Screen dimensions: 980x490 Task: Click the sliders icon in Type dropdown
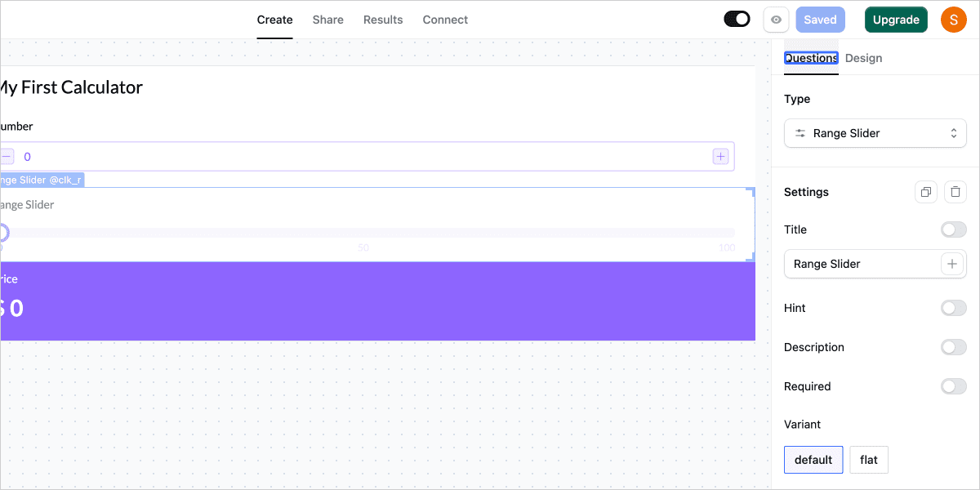(x=800, y=133)
